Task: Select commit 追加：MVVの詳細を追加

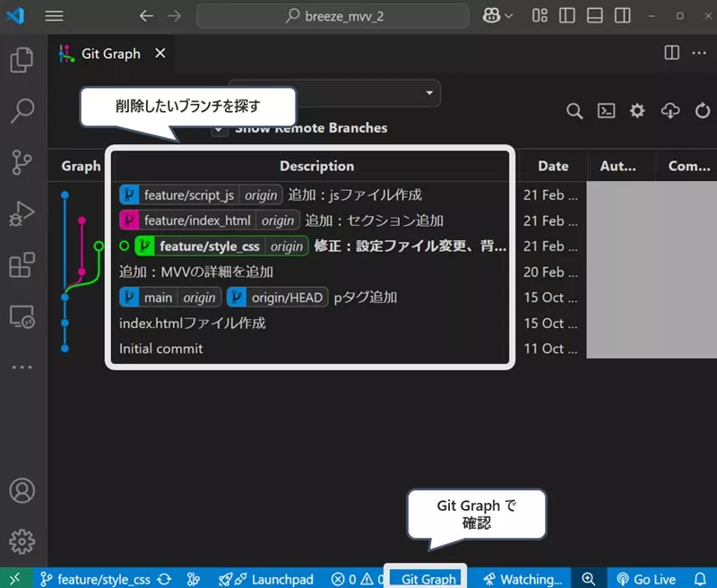Action: point(196,272)
